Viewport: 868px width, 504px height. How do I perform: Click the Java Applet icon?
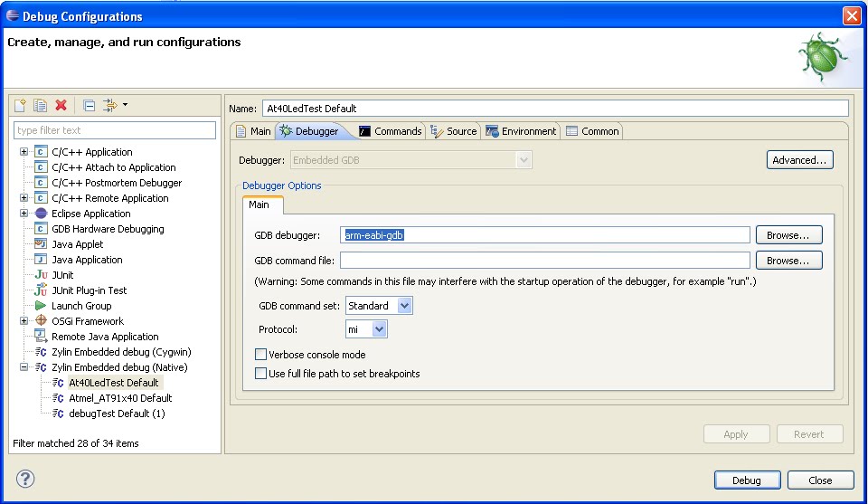41,244
